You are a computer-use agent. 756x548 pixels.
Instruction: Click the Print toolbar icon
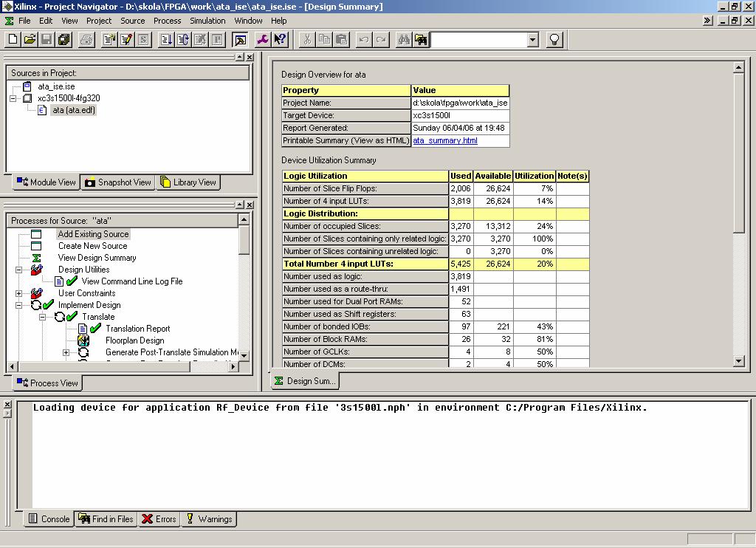86,40
